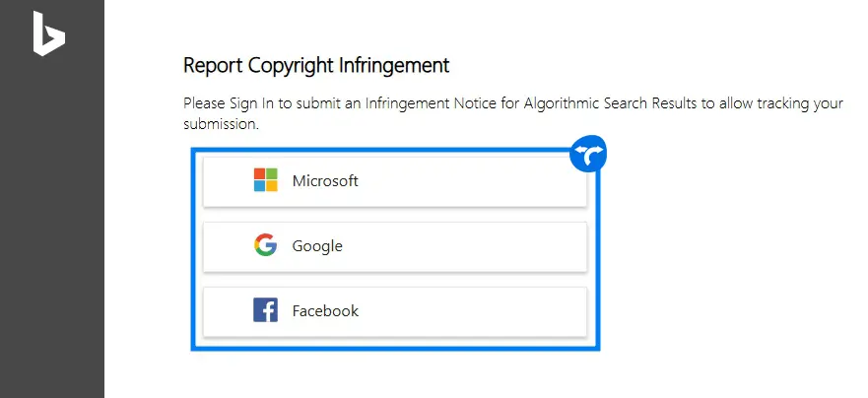Viewport: 868px width, 398px height.
Task: Click the Facebook f logo
Action: point(265,310)
